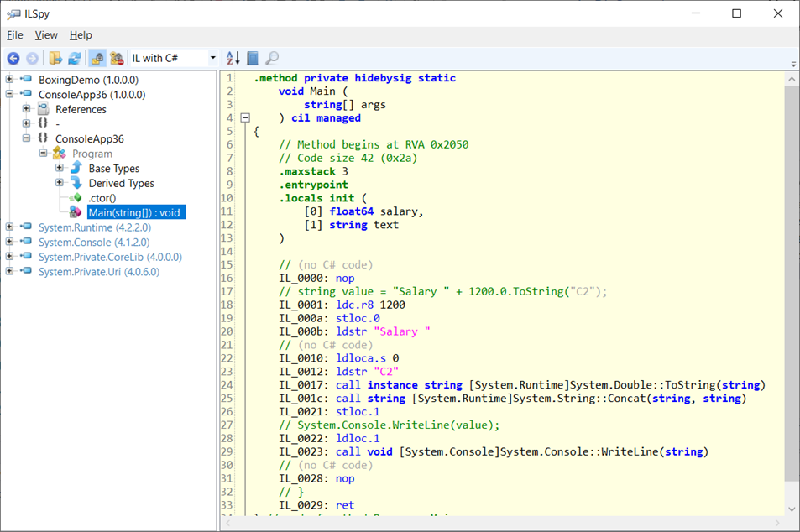
Task: Select the .ctor() constructor item
Action: point(102,198)
